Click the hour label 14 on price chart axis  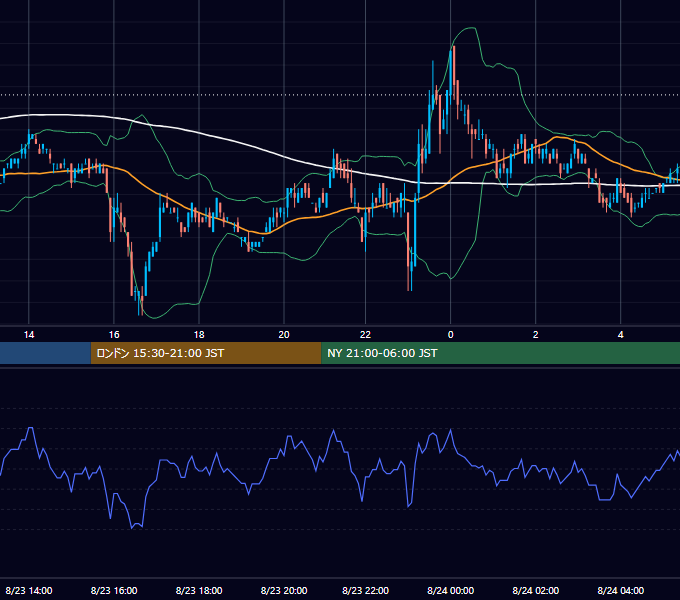(29, 335)
